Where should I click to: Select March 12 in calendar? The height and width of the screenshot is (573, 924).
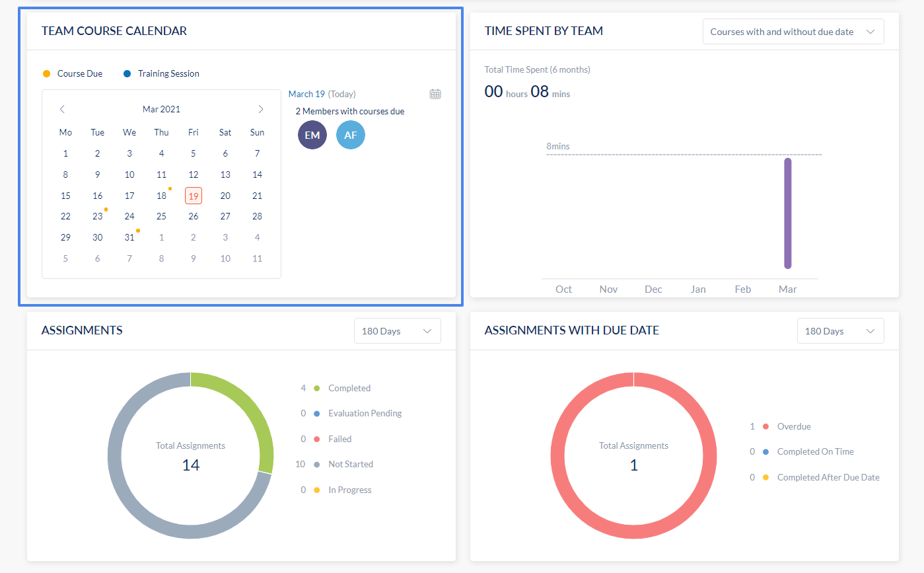click(x=194, y=174)
